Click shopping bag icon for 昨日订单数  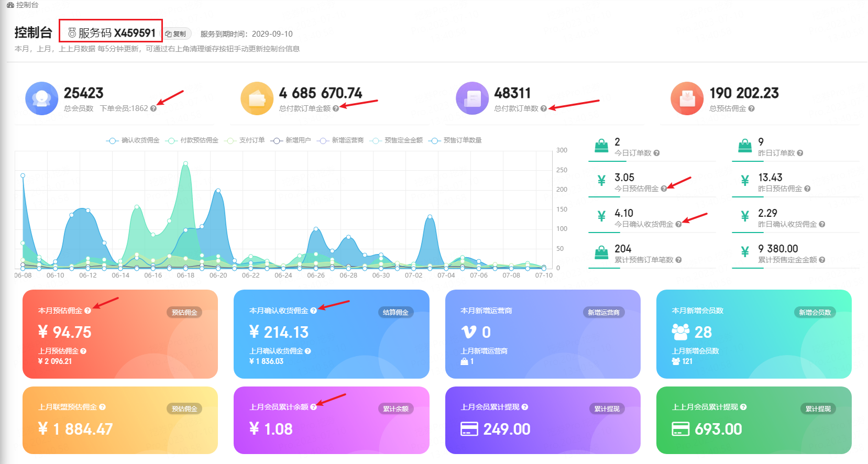pyautogui.click(x=745, y=146)
